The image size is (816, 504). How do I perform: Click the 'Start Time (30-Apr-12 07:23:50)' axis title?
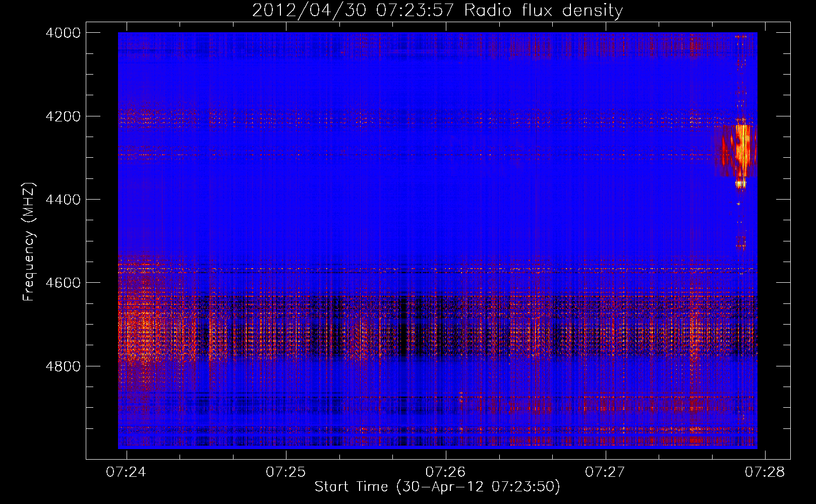tap(437, 487)
